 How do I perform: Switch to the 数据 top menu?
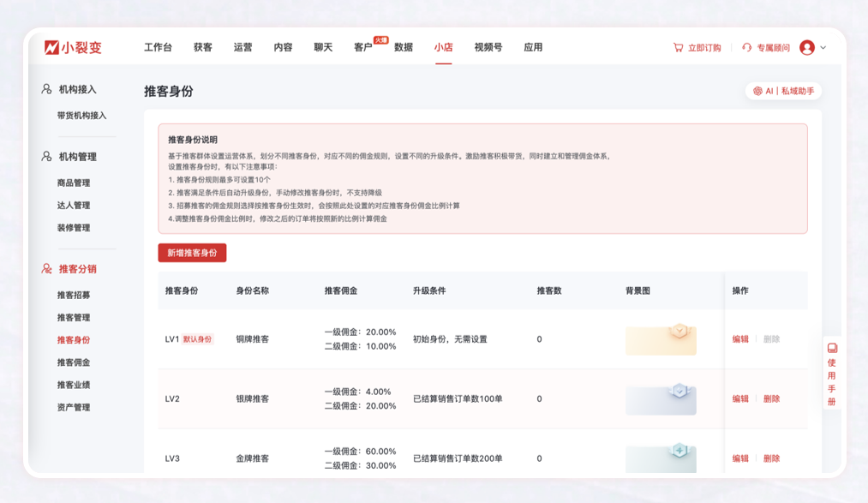coord(404,48)
